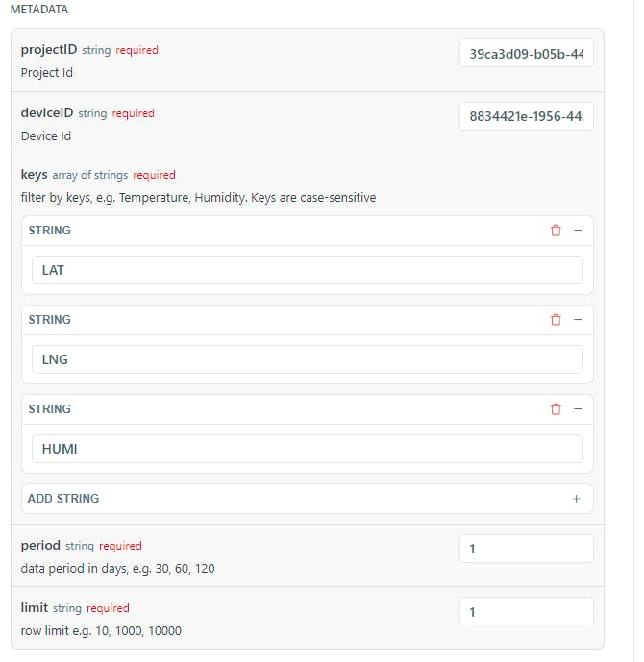This screenshot has height=662, width=644.
Task: Select the HUMI key text field
Action: click(x=307, y=449)
